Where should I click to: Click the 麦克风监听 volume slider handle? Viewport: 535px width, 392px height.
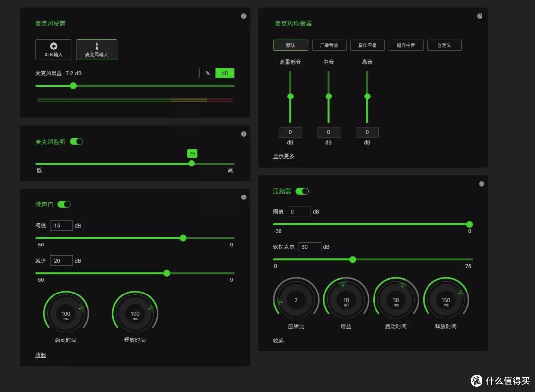point(192,164)
